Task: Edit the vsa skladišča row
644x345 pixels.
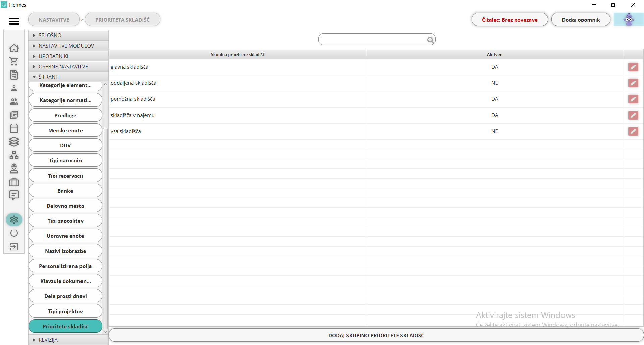Action: tap(633, 131)
